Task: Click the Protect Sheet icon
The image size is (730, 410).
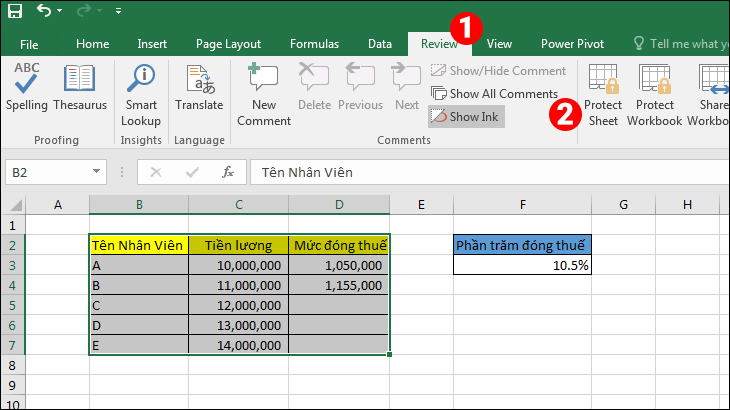Action: coord(603,95)
